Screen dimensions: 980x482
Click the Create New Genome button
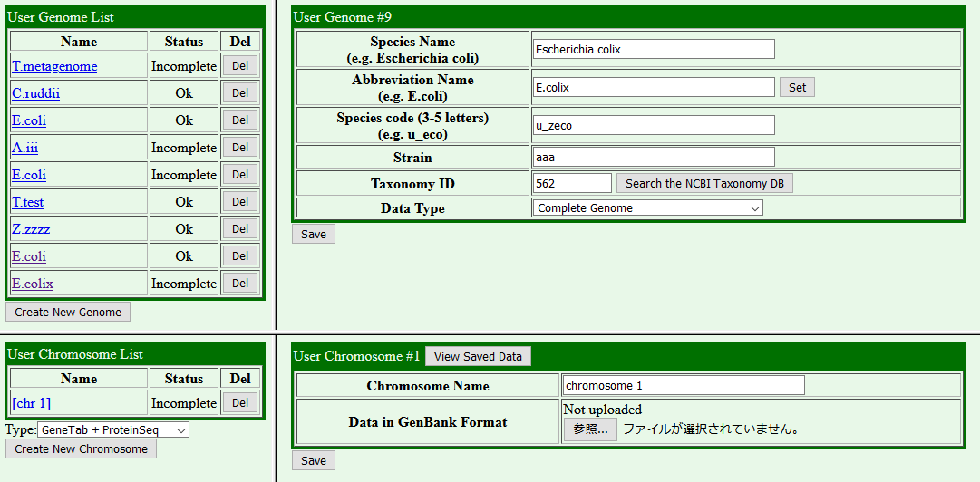pos(68,312)
